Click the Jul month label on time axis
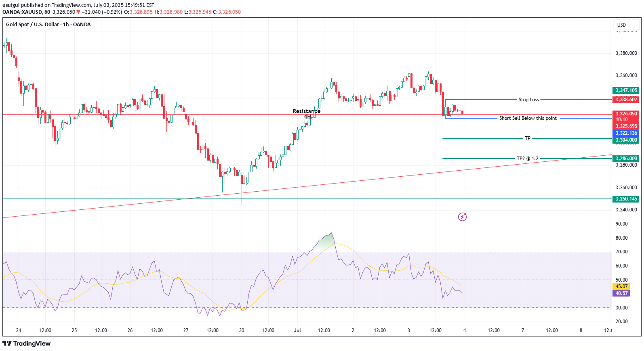 pyautogui.click(x=297, y=330)
